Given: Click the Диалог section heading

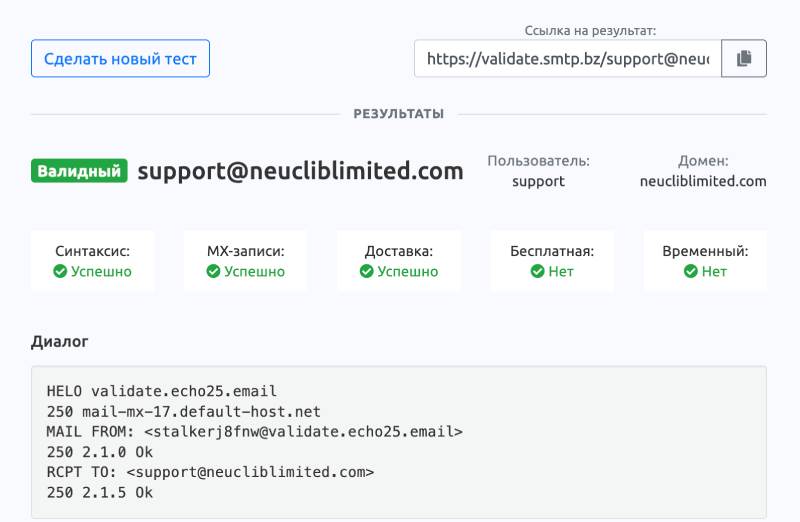Looking at the screenshot, I should click(59, 342).
